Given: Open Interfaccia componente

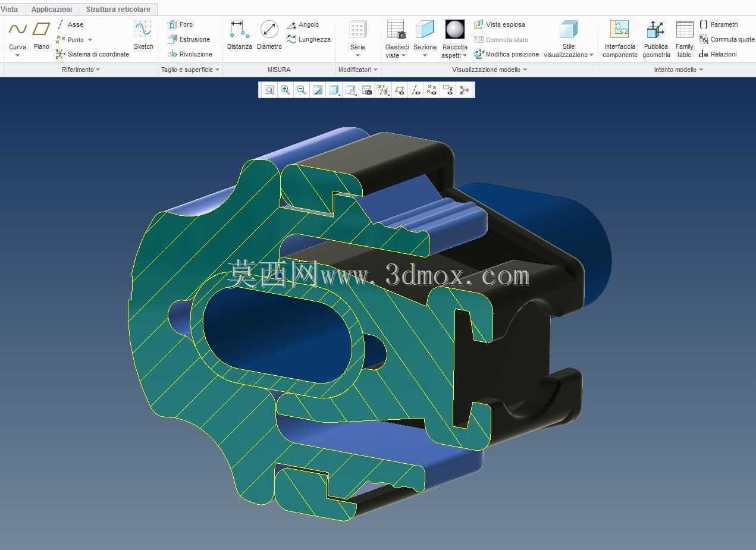Looking at the screenshot, I should [x=620, y=39].
